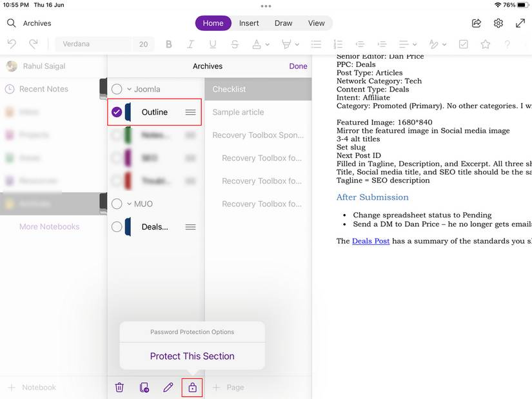Tap the Share icon
This screenshot has width=532, height=399.
click(476, 23)
